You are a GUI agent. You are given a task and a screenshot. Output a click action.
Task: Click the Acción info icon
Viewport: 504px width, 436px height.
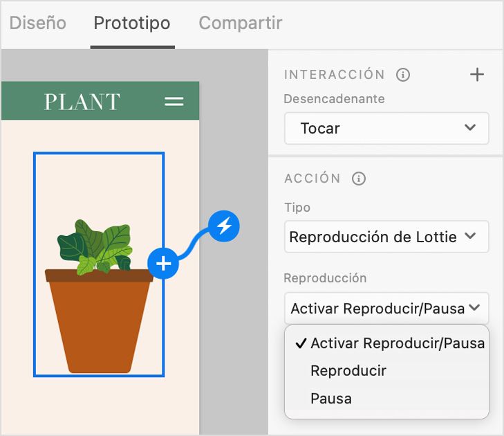(359, 179)
